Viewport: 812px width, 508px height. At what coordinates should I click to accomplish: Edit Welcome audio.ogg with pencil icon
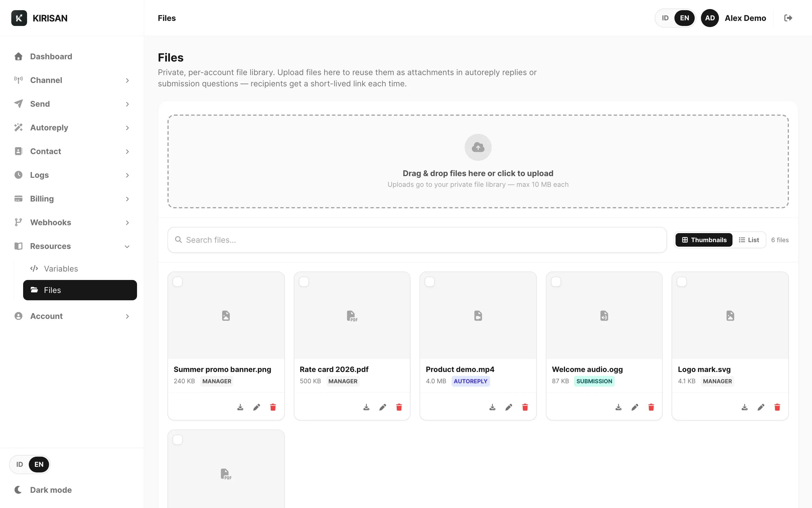635,407
